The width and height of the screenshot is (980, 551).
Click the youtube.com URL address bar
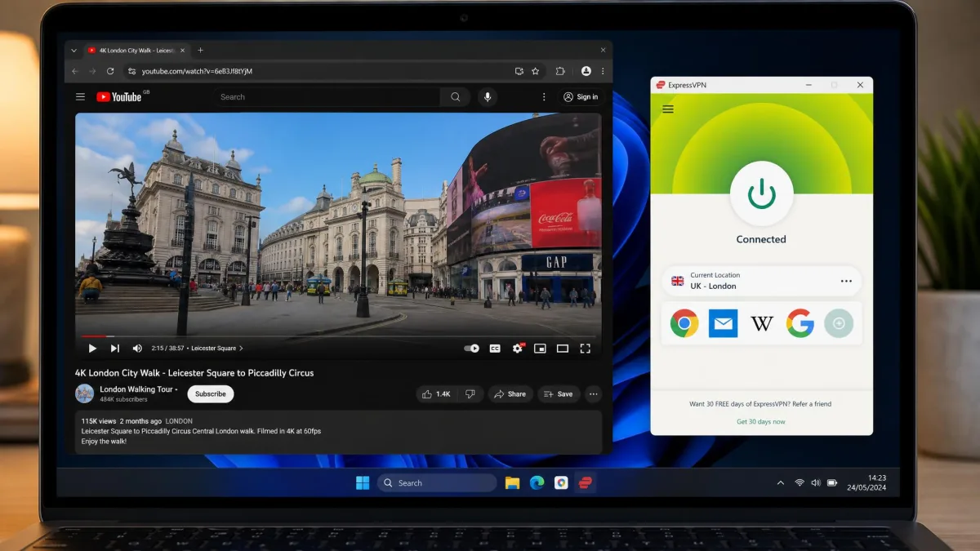(x=197, y=71)
